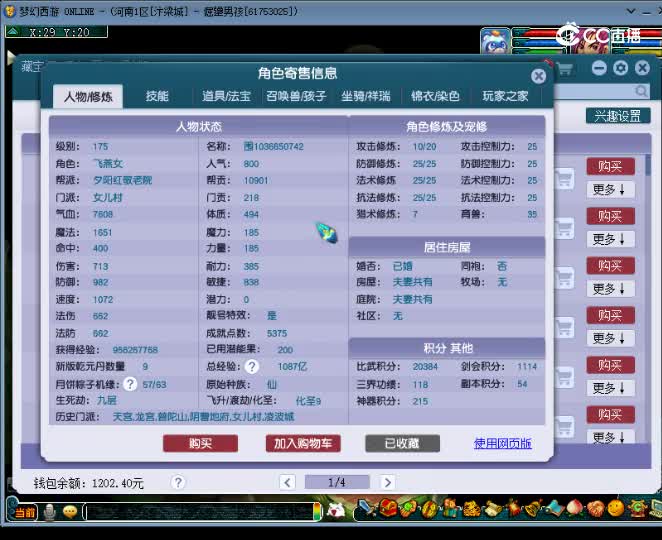
Task: Expand the title bar dropdown chevron
Action: 631,11
